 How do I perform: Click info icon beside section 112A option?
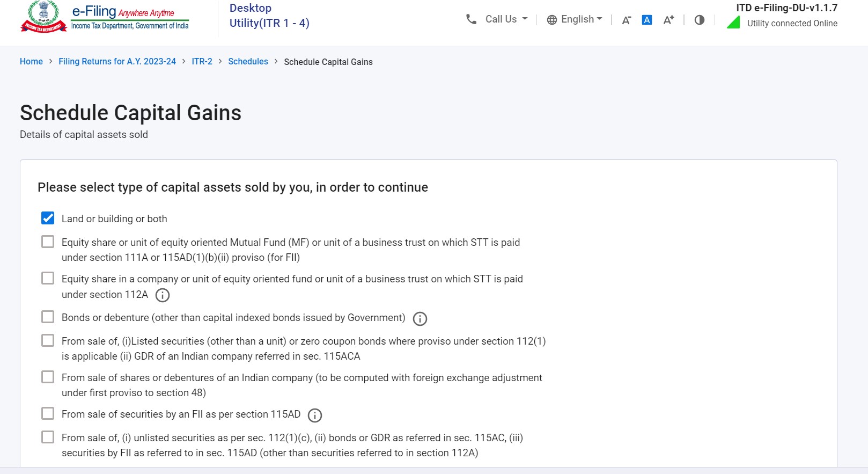pyautogui.click(x=162, y=295)
